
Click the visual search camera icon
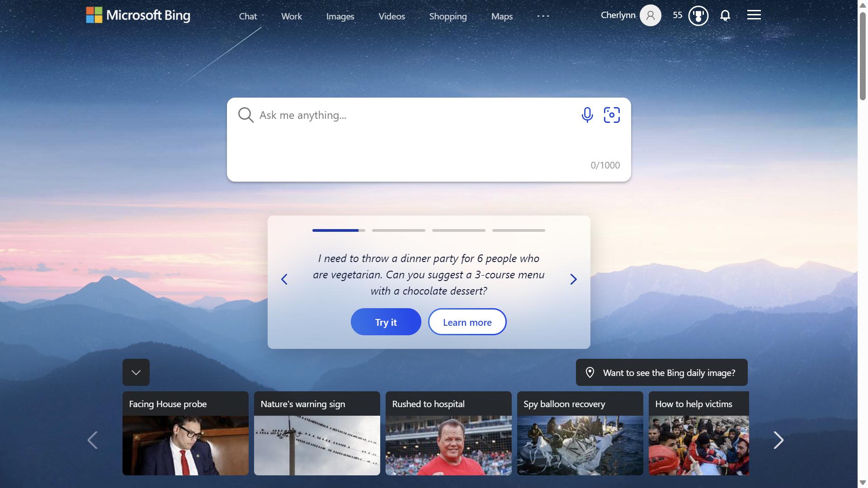pos(611,114)
